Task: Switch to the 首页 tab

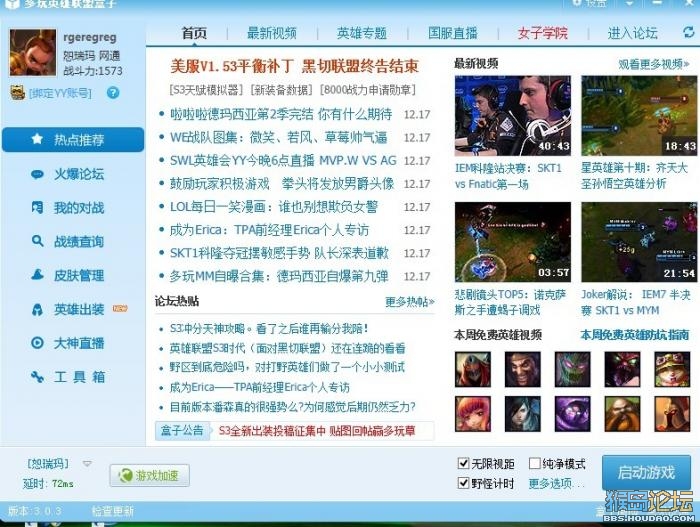Action: click(x=194, y=33)
